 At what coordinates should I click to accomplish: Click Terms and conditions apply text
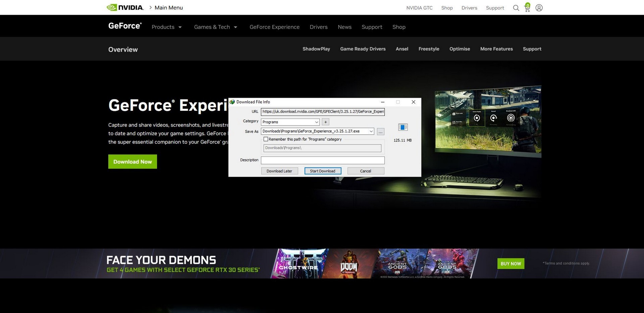(566, 263)
